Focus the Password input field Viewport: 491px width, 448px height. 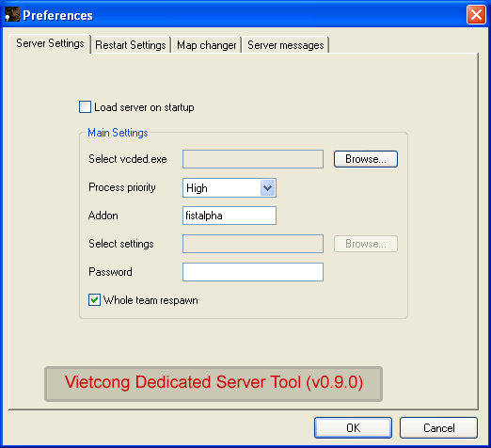point(253,272)
